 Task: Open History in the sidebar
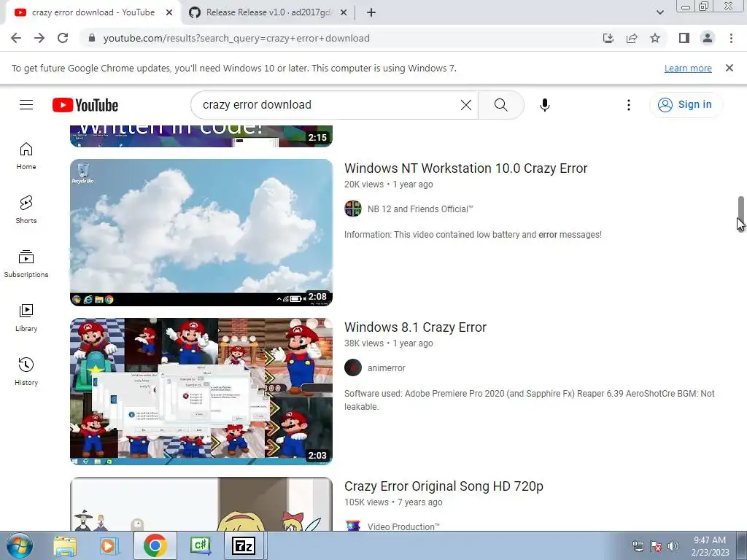(26, 371)
